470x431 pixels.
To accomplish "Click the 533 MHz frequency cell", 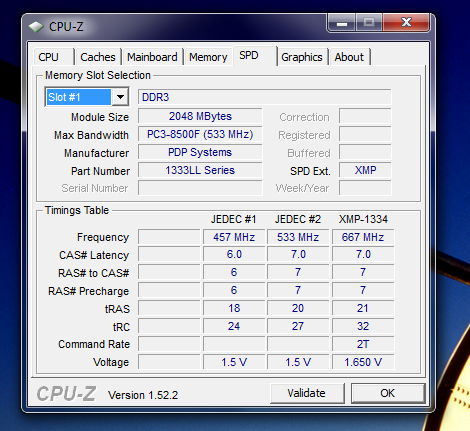I will click(298, 237).
